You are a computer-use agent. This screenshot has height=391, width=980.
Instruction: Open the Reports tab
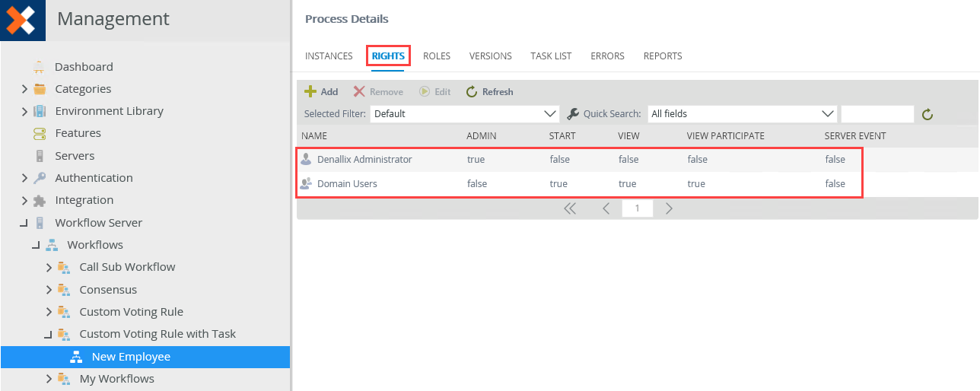(x=663, y=56)
